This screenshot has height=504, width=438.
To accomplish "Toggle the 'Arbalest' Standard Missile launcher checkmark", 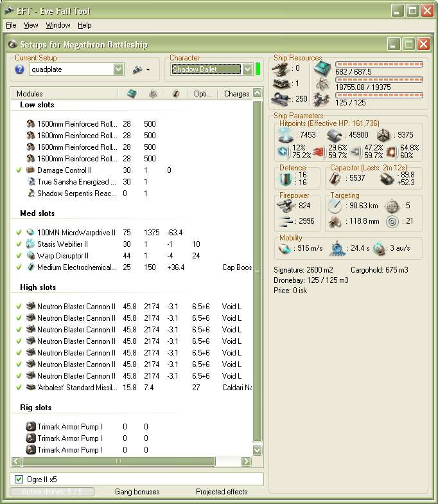I will point(19,387).
